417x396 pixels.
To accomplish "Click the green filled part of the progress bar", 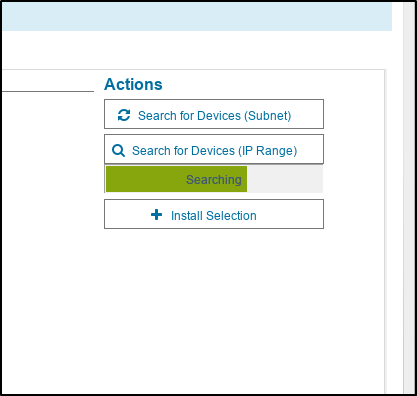I will pos(177,179).
